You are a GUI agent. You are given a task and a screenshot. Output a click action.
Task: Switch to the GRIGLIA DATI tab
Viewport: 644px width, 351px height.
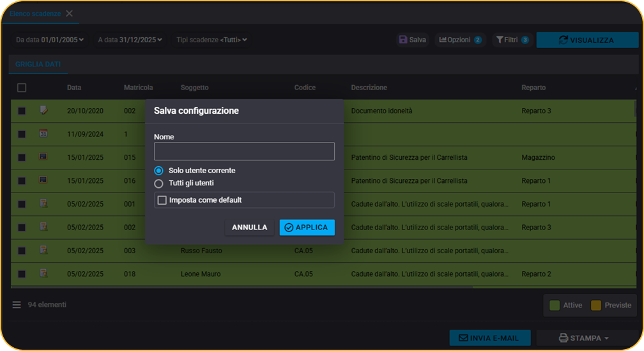point(38,64)
